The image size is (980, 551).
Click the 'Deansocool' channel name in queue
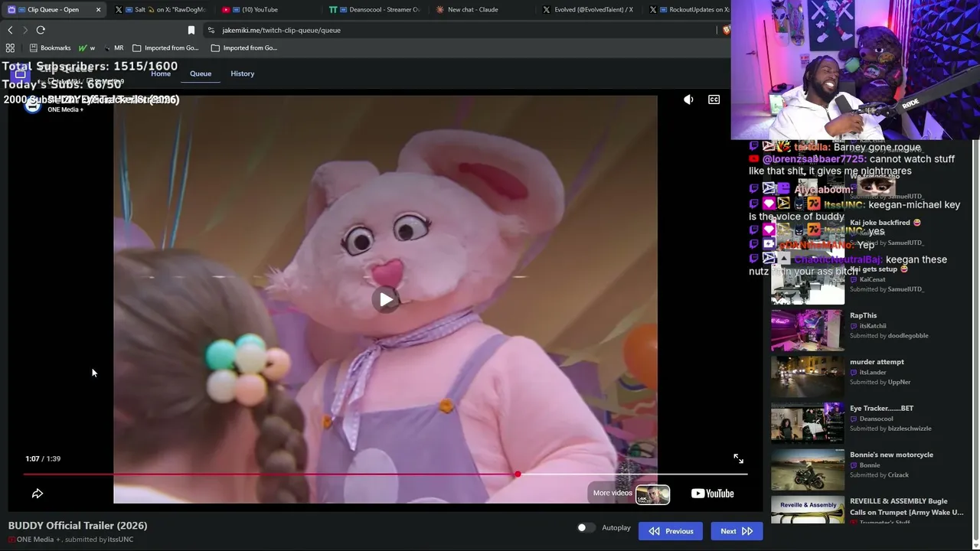point(877,419)
